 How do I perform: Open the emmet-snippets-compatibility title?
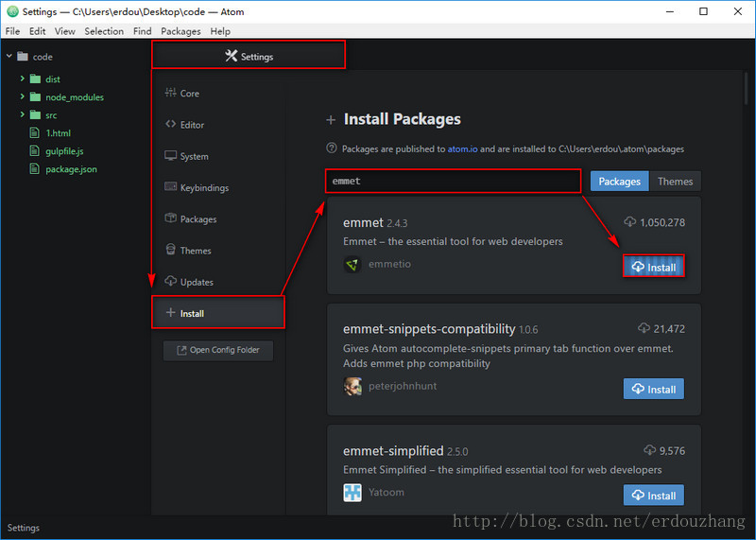[x=429, y=329]
